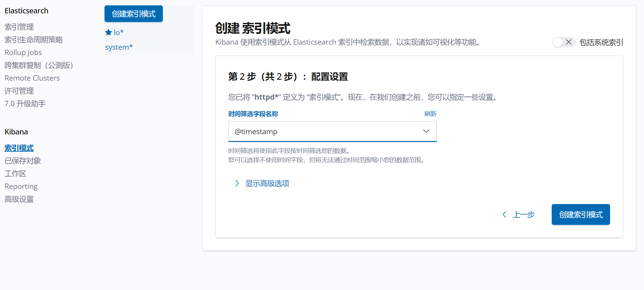644x290 pixels.
Task: Open the lo* index pattern
Action: 118,32
